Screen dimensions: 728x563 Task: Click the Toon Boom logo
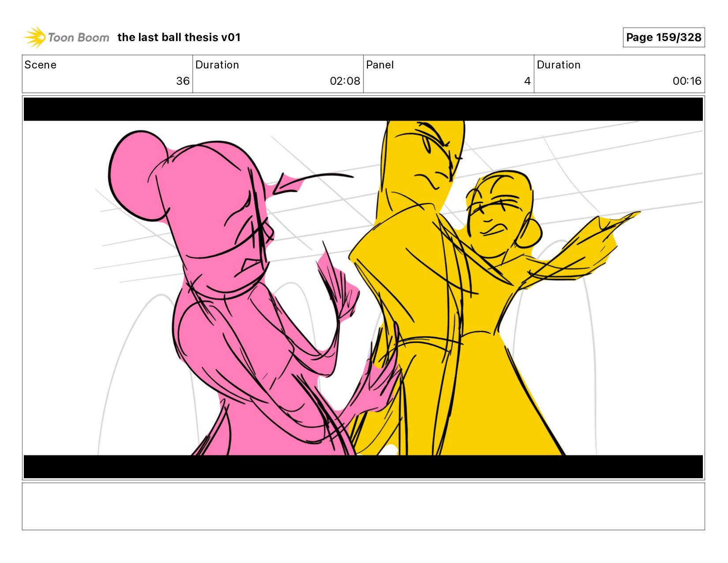66,37
